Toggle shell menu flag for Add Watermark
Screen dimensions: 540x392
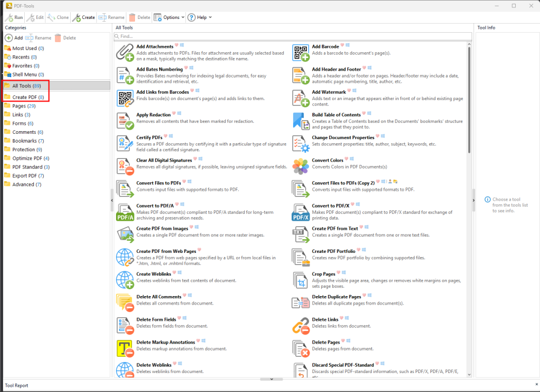point(354,91)
